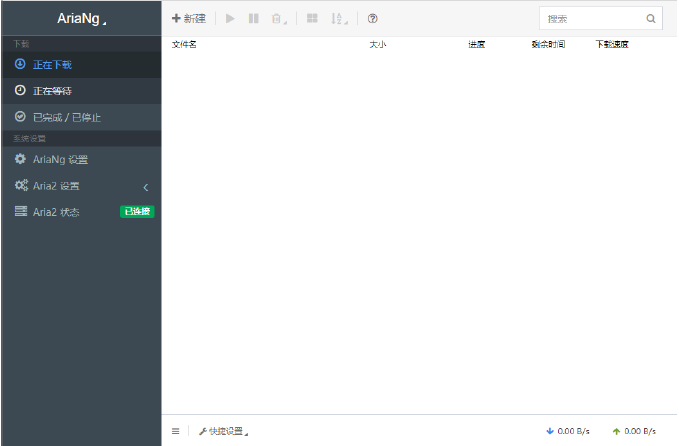The width and height of the screenshot is (679, 446).
Task: Click the help question mark icon
Action: tap(373, 18)
